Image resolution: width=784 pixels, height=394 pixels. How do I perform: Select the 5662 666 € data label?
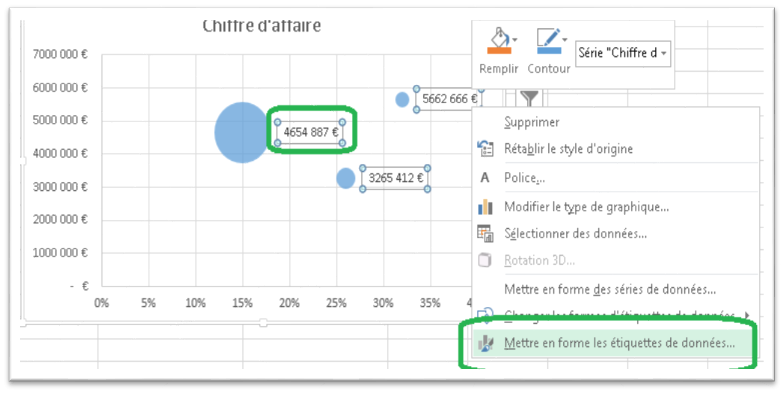click(x=448, y=99)
